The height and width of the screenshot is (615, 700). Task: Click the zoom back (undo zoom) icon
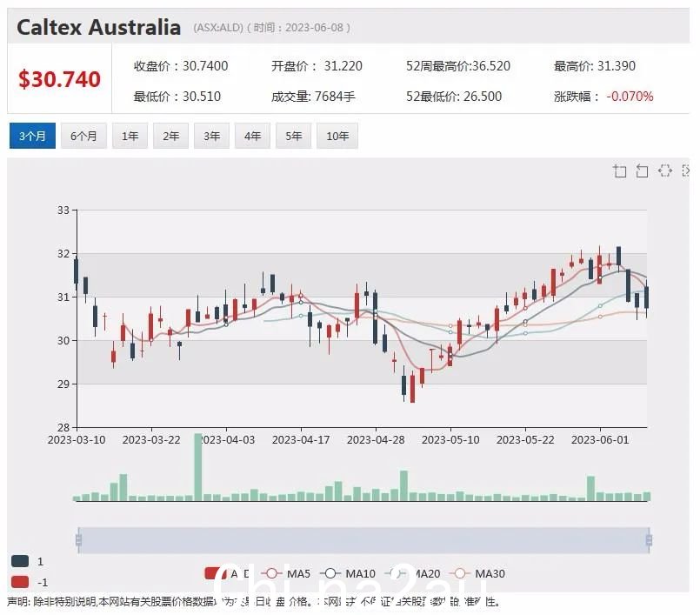pyautogui.click(x=642, y=170)
